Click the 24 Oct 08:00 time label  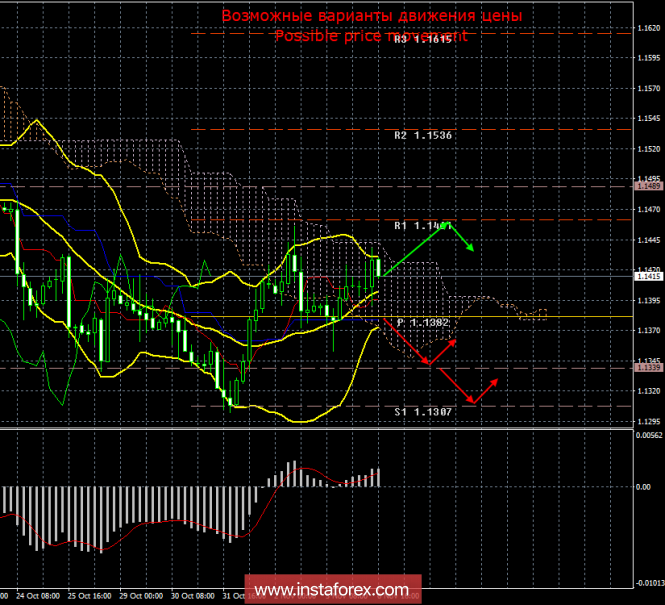(x=38, y=596)
